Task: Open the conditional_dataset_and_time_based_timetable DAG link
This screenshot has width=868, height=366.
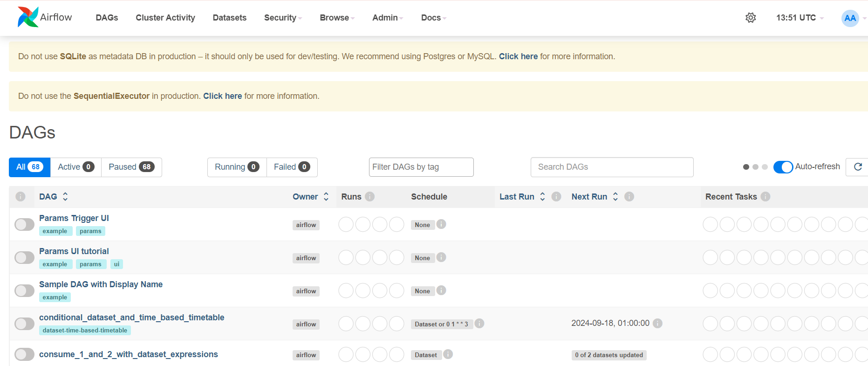Action: (x=131, y=318)
